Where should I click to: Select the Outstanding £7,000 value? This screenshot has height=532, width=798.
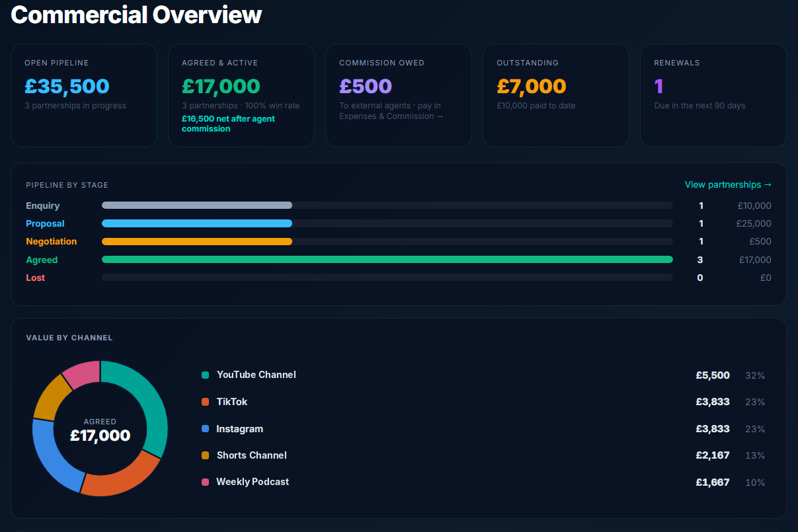pos(532,86)
